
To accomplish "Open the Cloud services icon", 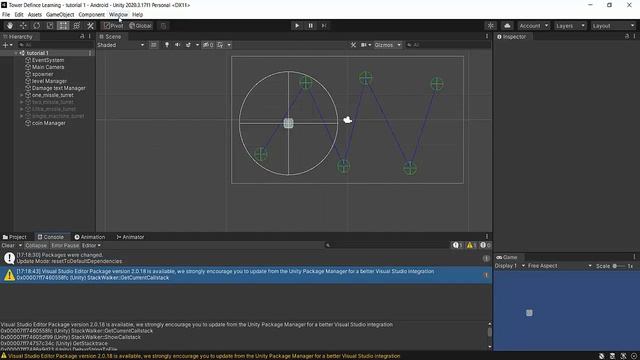I will tap(507, 26).
